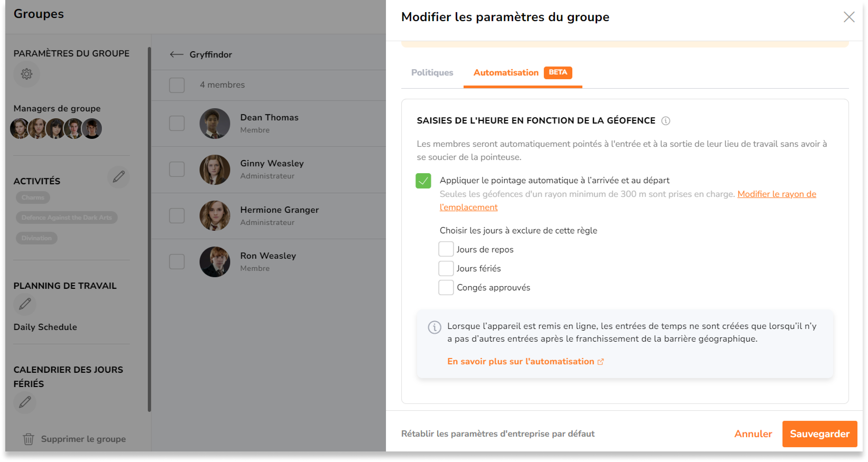Screen dimensions: 868x462
Task: Go back using the Gryffindor arrow
Action: pyautogui.click(x=177, y=54)
